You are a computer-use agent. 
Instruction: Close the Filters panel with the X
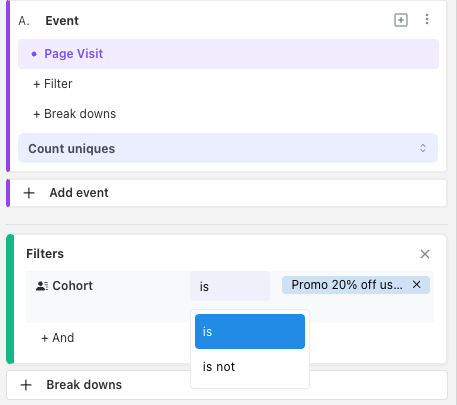pyautogui.click(x=425, y=254)
